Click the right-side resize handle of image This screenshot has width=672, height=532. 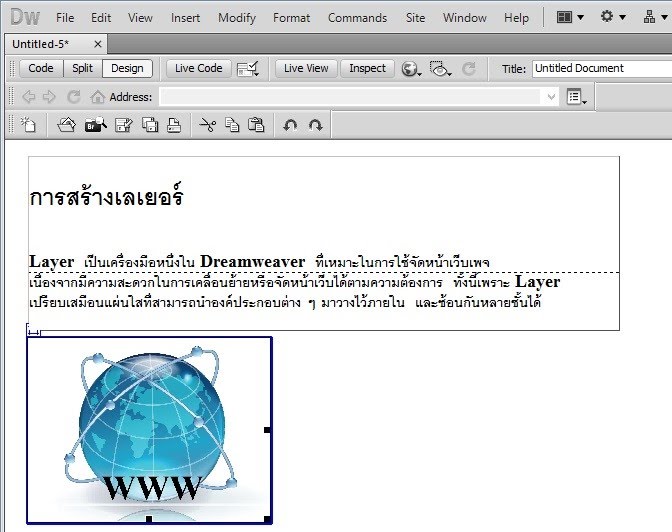[x=267, y=430]
